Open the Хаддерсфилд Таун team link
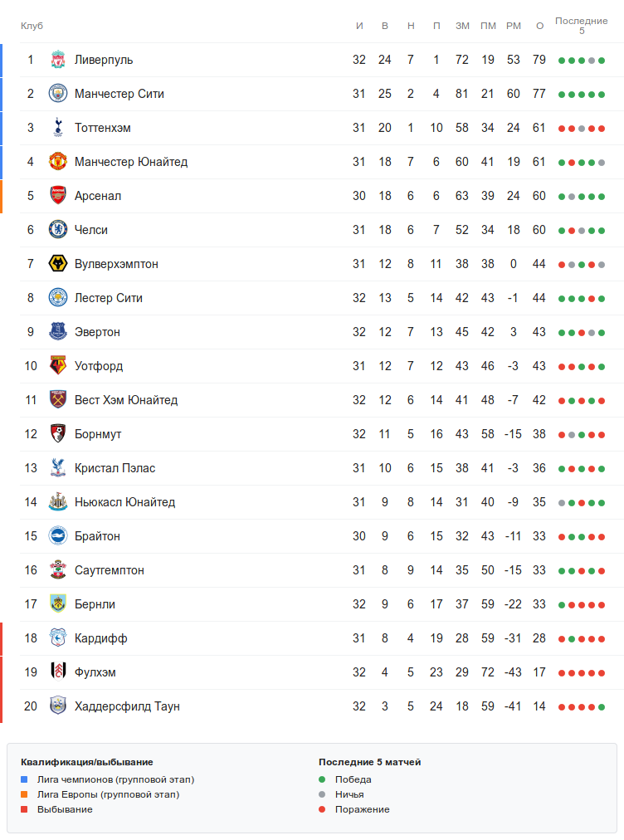The height and width of the screenshot is (840, 624). pos(127,706)
